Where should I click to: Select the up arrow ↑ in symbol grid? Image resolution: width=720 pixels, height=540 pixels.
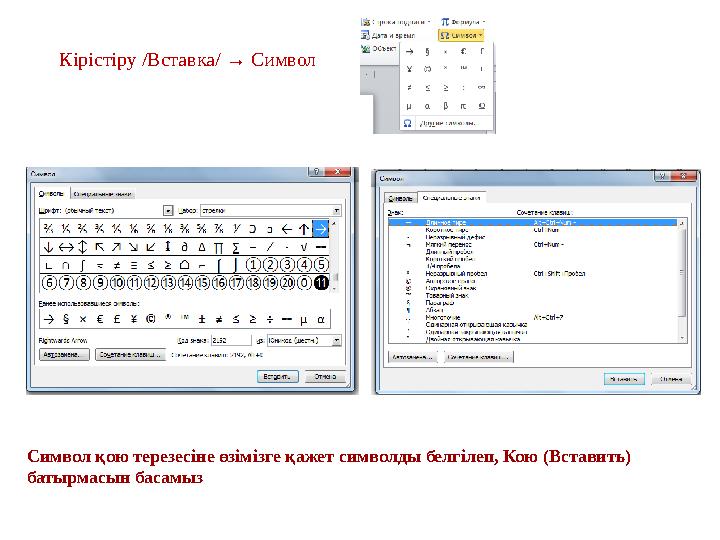pos(304,229)
